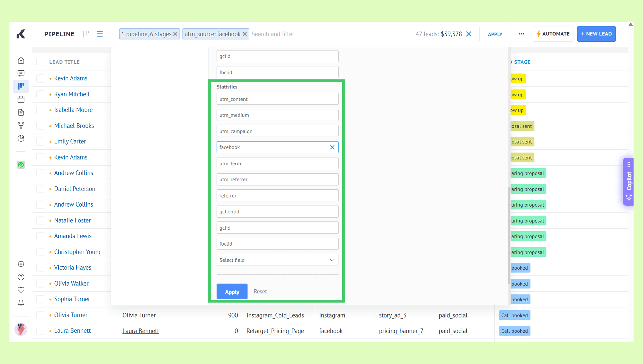Check the select-all box beside Lead Title

[x=40, y=62]
